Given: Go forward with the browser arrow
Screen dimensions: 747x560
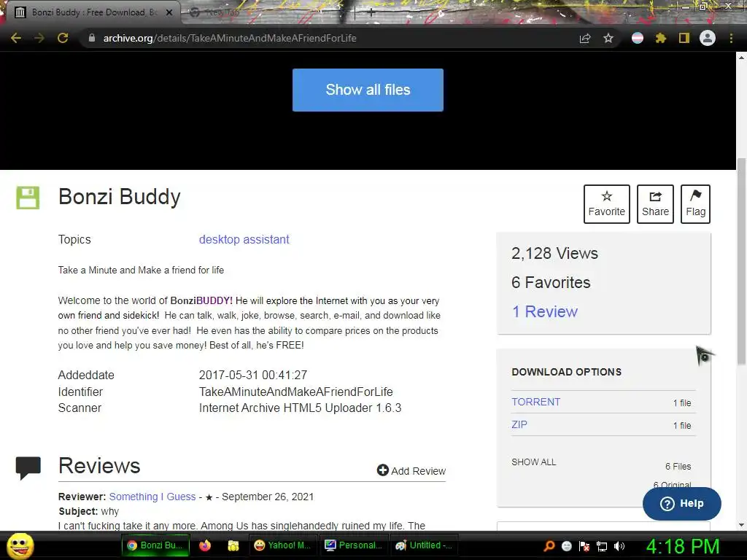Looking at the screenshot, I should (x=39, y=38).
